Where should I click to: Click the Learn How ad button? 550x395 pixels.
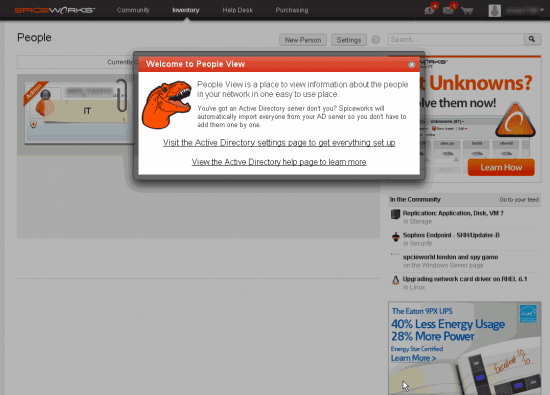click(501, 167)
